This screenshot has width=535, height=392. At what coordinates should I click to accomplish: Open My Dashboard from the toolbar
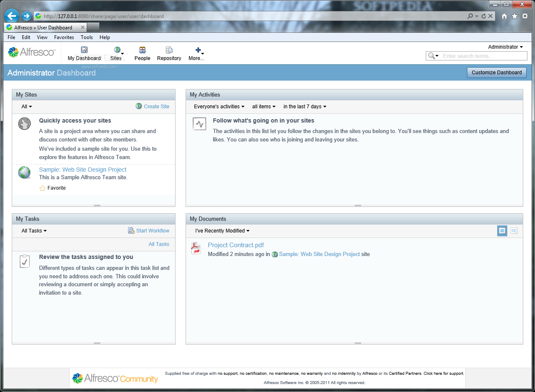tap(84, 54)
